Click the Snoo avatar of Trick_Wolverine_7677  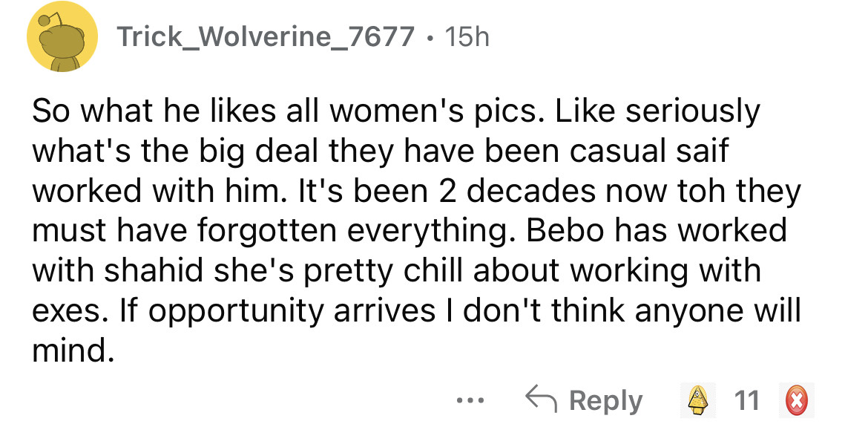pyautogui.click(x=62, y=37)
